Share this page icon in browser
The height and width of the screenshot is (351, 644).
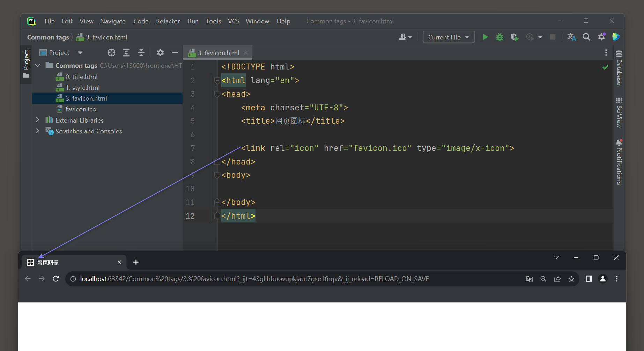coord(557,279)
